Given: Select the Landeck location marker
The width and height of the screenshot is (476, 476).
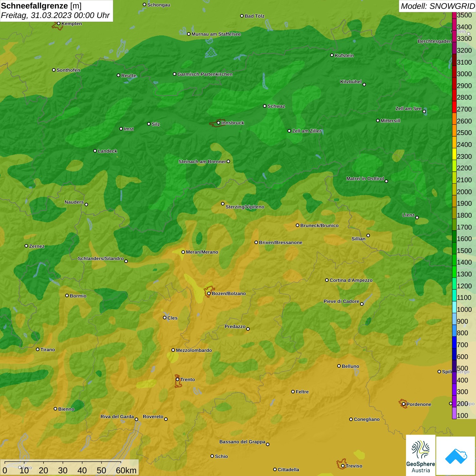Looking at the screenshot, I should coord(95,151).
